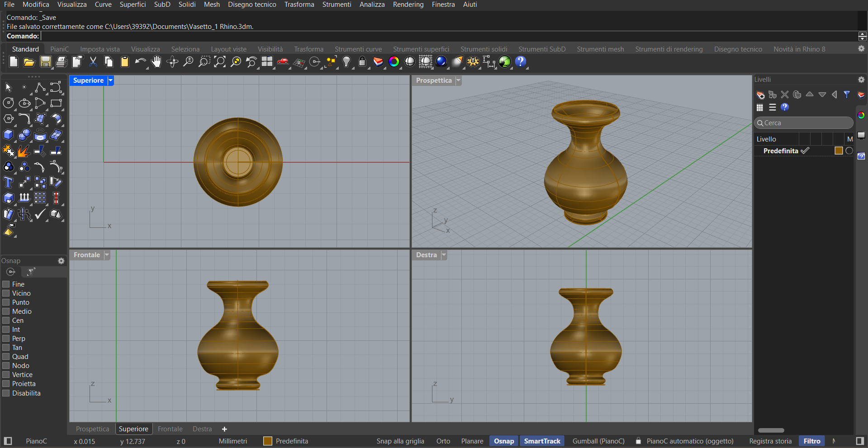The image size is (868, 448).
Task: Select the Text object tool
Action: pos(8,183)
